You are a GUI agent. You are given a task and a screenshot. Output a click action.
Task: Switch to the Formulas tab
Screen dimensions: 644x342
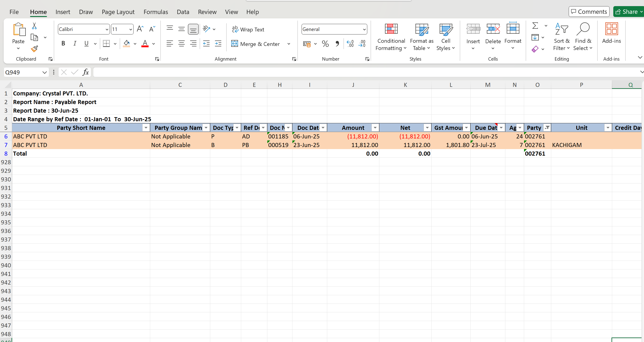point(156,12)
